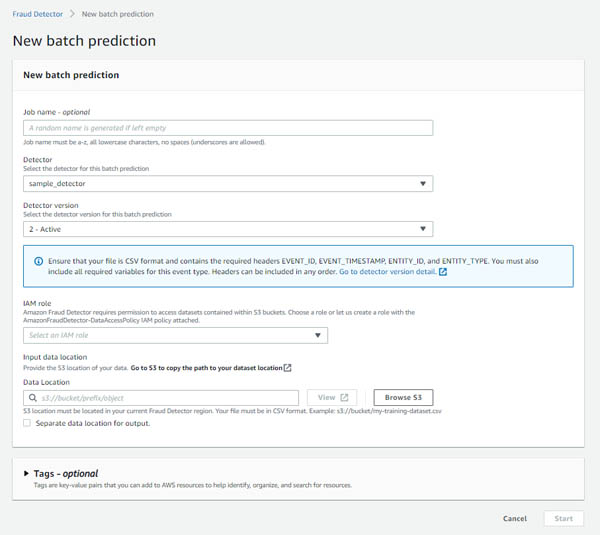
Task: Click the info icon in the blue notice
Action: pyautogui.click(x=39, y=261)
